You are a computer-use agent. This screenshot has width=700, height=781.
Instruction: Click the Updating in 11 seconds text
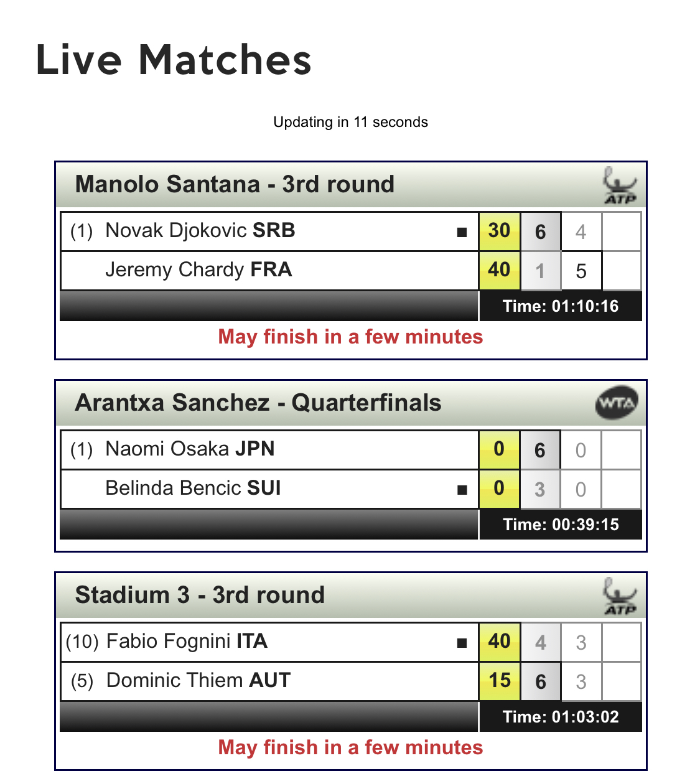pyautogui.click(x=350, y=122)
